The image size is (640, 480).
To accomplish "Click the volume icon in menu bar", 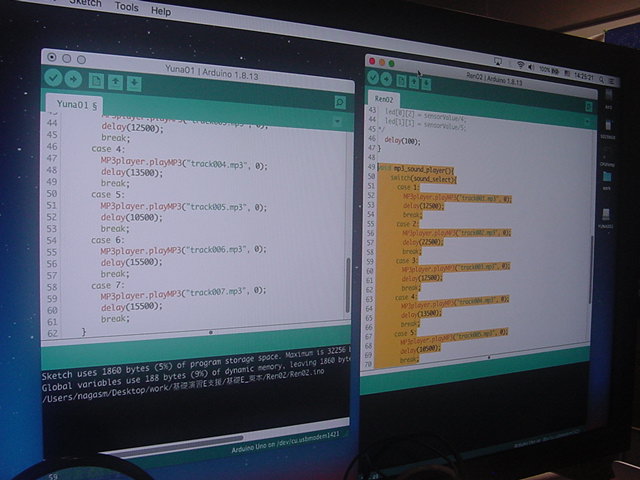I will pyautogui.click(x=531, y=66).
